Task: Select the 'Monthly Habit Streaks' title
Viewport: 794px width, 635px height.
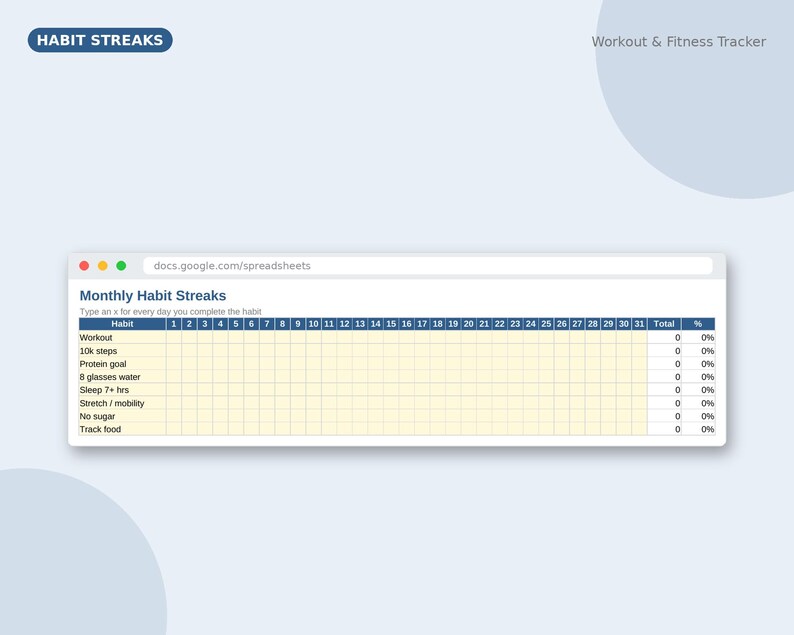Action: tap(153, 296)
